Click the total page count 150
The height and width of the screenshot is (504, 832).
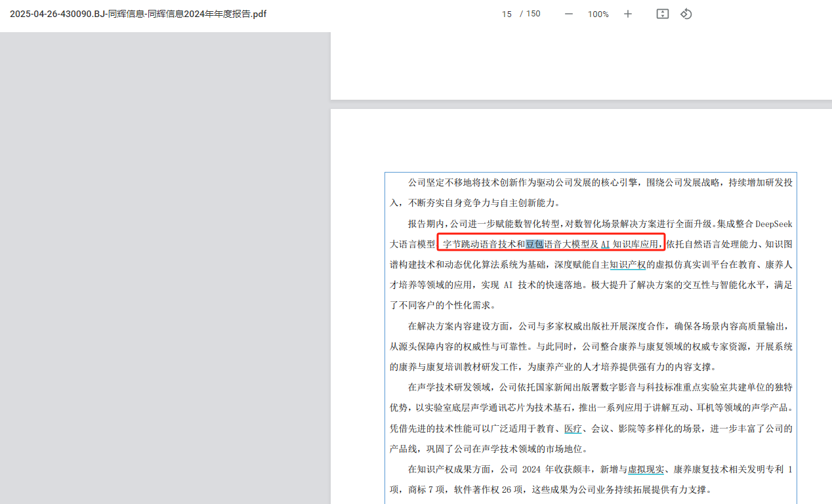coord(533,14)
